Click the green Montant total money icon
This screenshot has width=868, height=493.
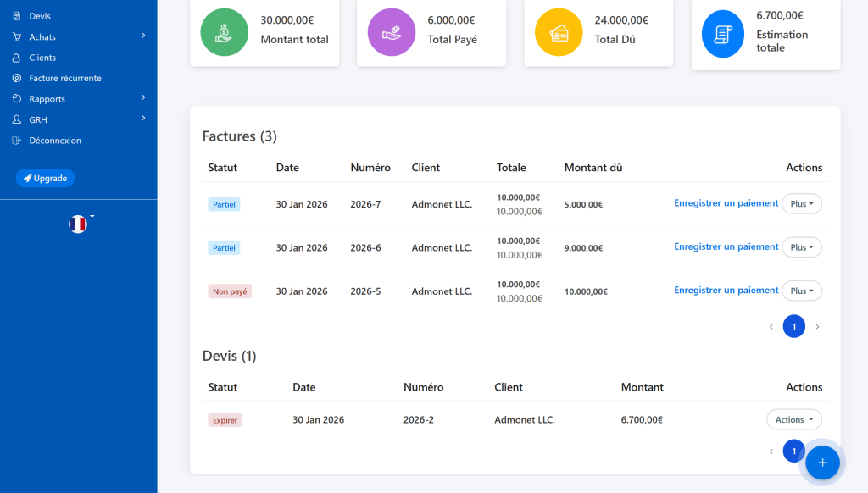pyautogui.click(x=224, y=32)
